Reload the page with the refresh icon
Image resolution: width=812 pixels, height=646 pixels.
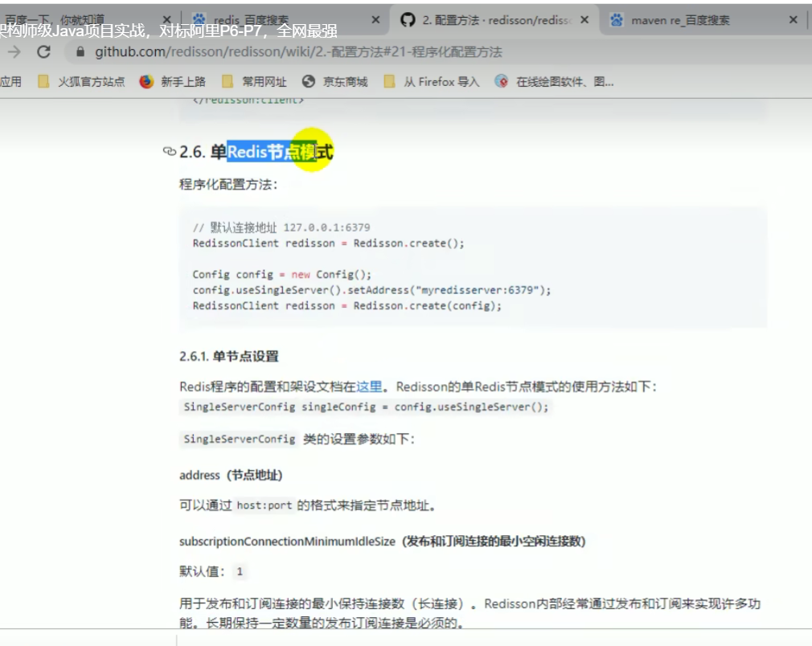[x=44, y=51]
